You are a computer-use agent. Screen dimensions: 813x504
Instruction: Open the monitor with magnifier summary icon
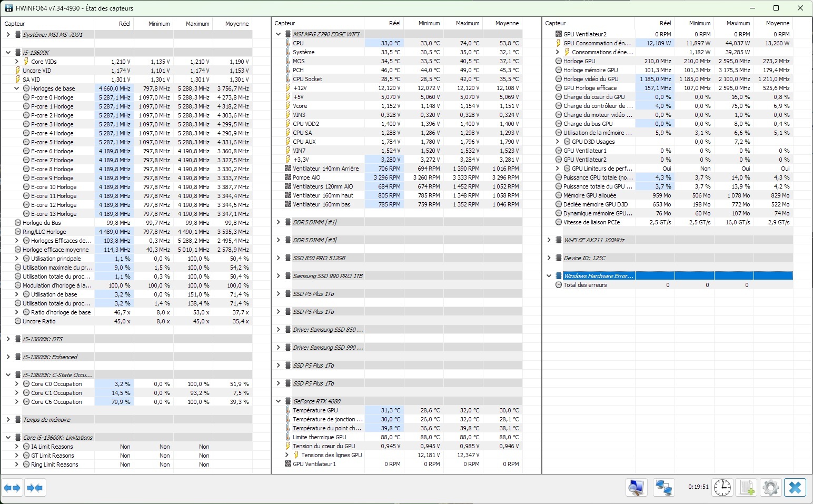pyautogui.click(x=637, y=488)
